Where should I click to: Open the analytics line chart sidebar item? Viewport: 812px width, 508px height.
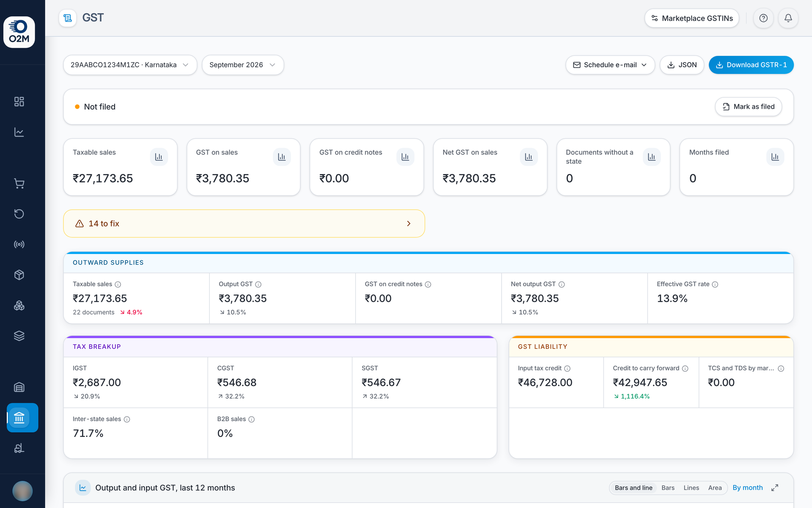click(x=19, y=132)
